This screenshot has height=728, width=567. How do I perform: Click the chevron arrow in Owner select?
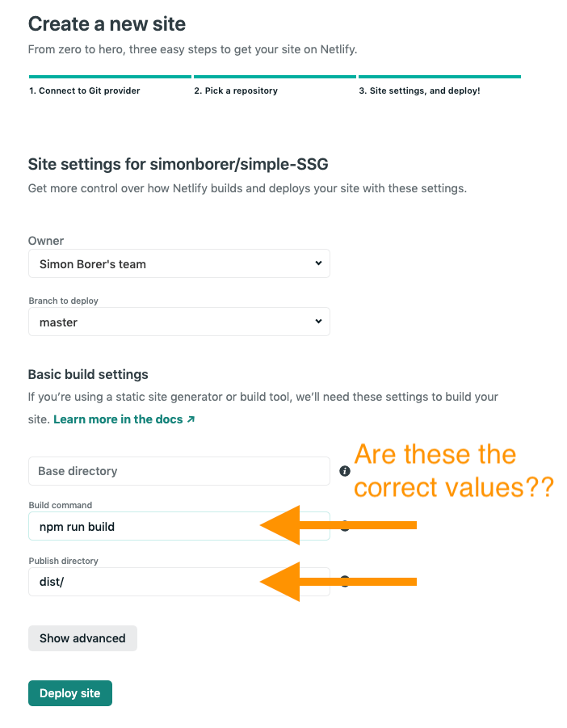coord(318,263)
